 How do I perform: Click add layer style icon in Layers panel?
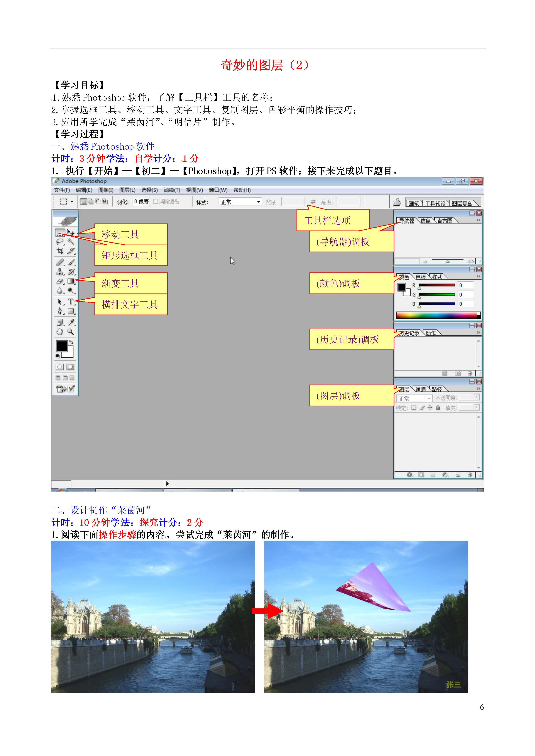click(409, 475)
